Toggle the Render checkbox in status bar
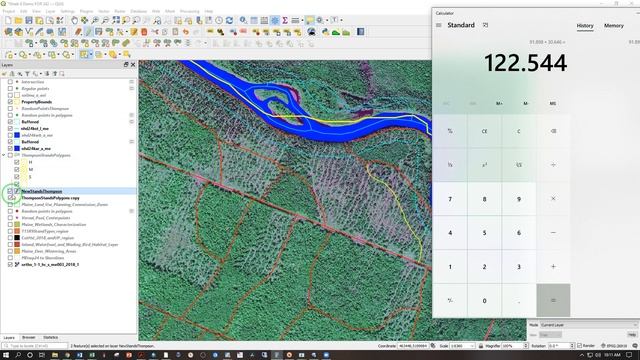This screenshot has width=640, height=360. click(579, 346)
